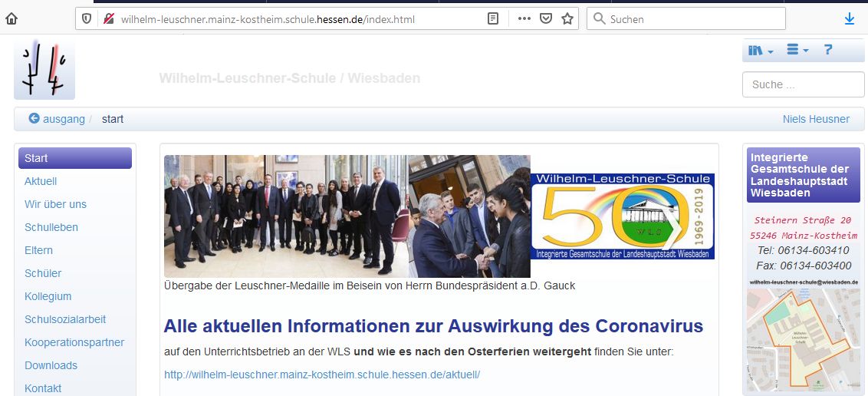The width and height of the screenshot is (868, 396).
Task: Click the question mark help icon
Action: click(828, 50)
